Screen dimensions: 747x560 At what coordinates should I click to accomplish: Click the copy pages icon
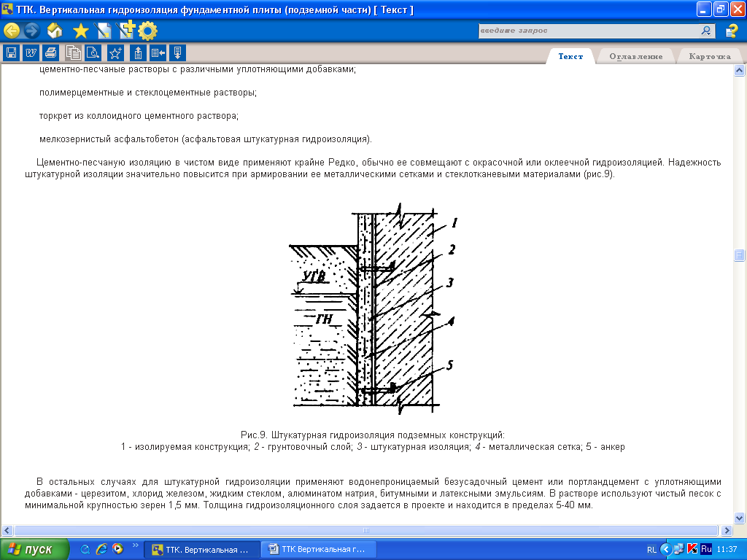[x=73, y=52]
